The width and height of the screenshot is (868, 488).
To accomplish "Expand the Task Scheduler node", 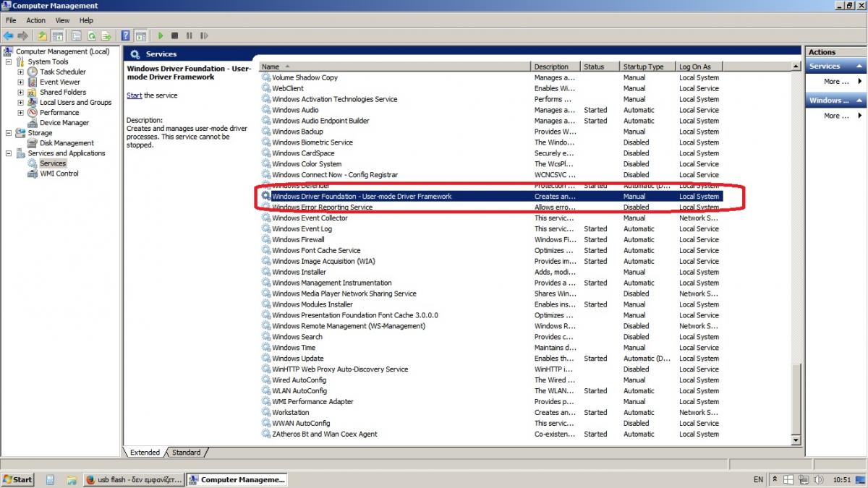I will (21, 72).
